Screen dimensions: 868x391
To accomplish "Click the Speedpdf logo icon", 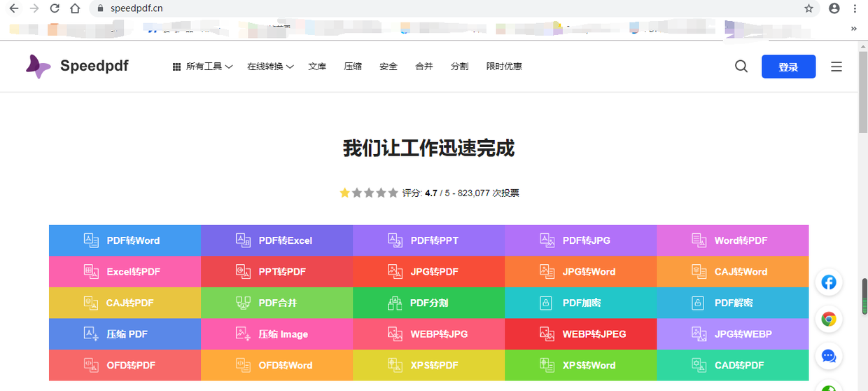I will pyautogui.click(x=38, y=67).
